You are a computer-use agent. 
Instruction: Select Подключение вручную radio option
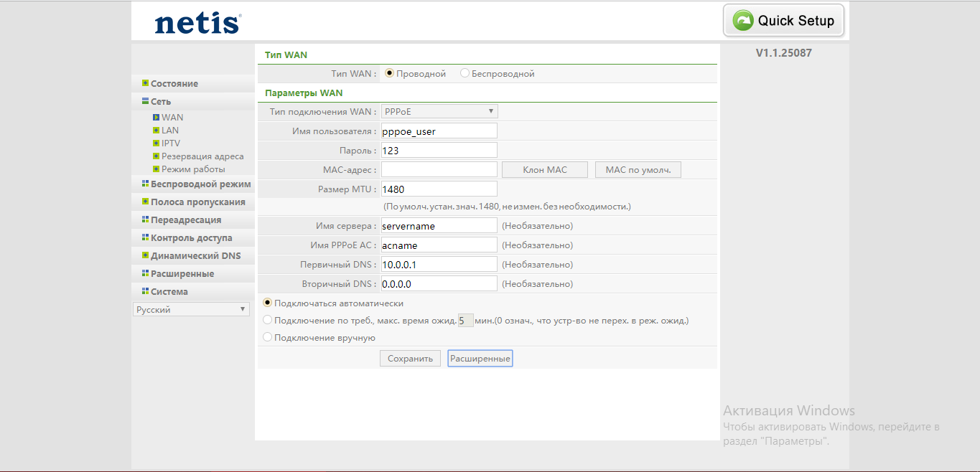pyautogui.click(x=268, y=337)
